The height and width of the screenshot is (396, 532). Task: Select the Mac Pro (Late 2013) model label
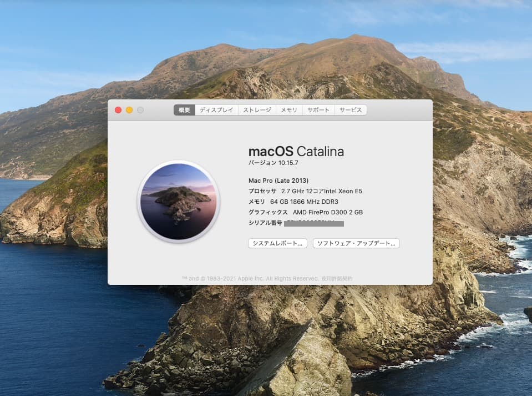(x=278, y=180)
